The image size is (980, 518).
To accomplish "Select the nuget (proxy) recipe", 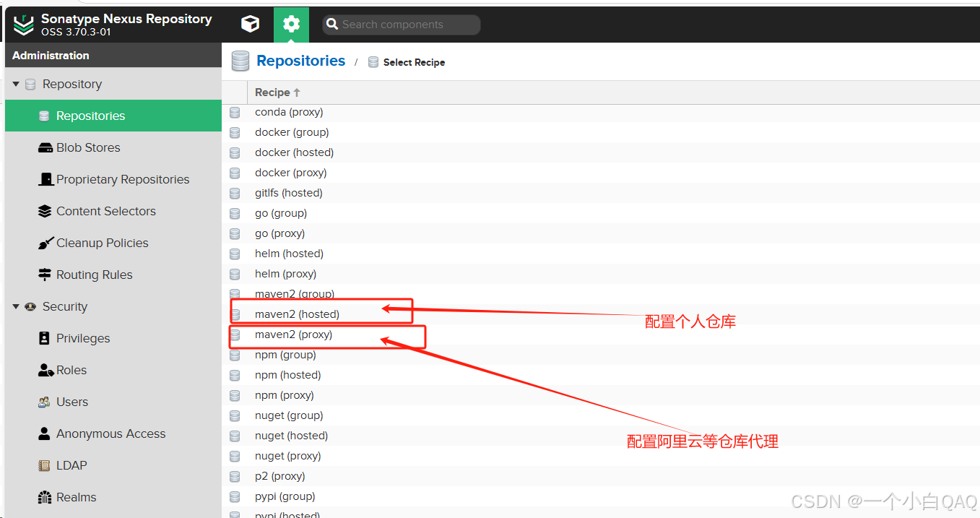I will 601,456.
